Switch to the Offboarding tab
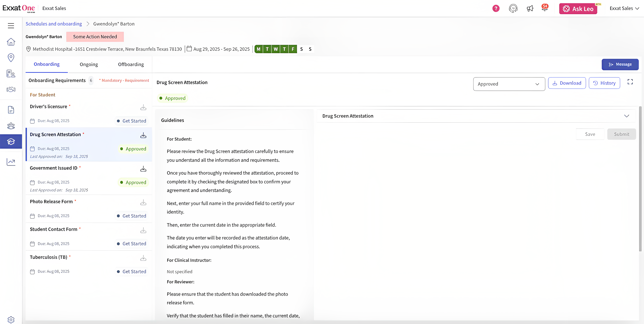644x324 pixels. [x=131, y=64]
